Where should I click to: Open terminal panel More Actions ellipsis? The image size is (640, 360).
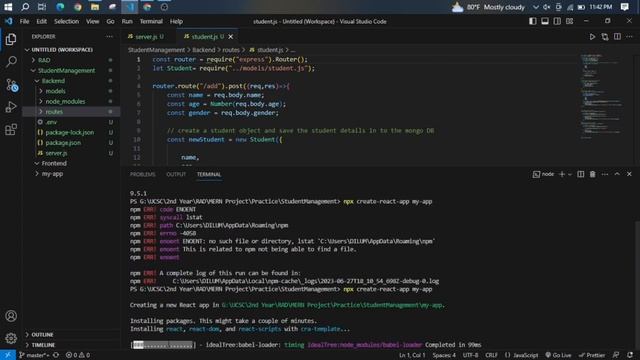605,174
